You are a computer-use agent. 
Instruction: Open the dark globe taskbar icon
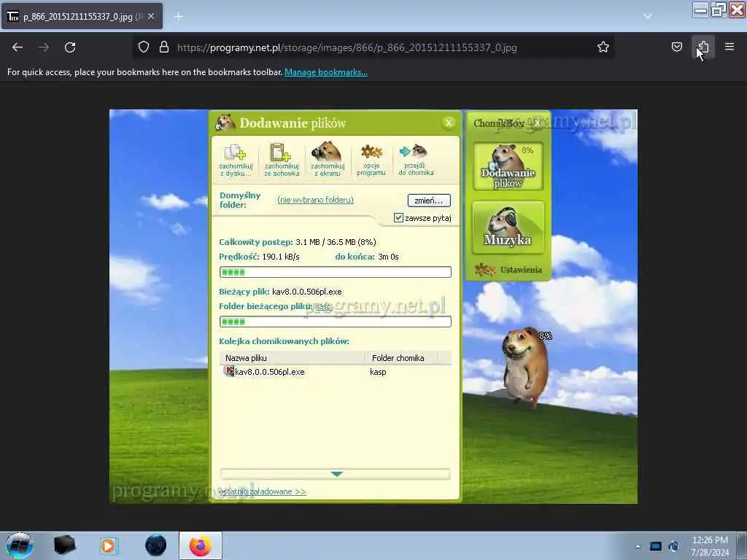(156, 545)
